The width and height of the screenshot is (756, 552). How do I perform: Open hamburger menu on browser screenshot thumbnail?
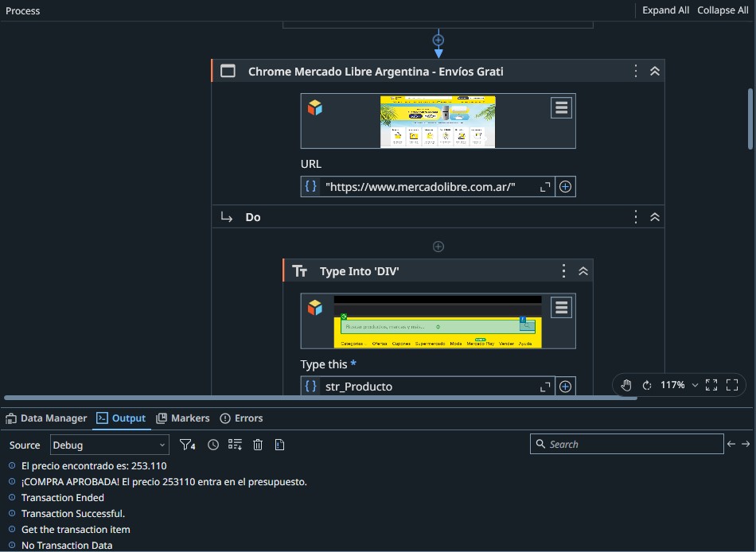click(x=561, y=107)
